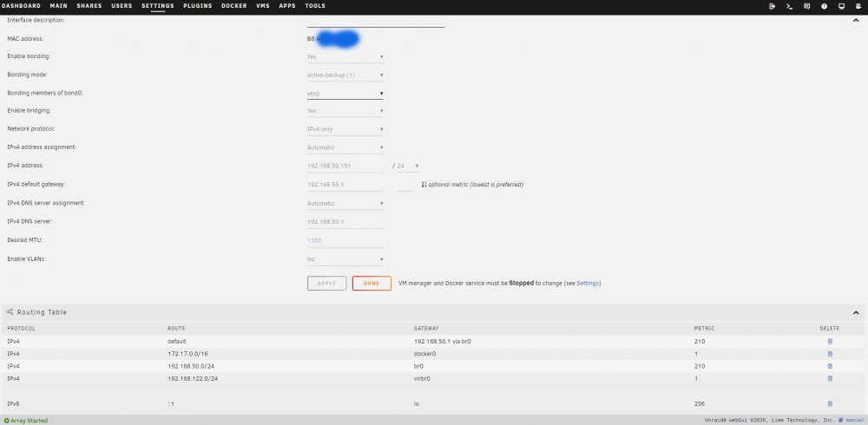
Task: Delete the 192.168.122.0/24 virbr0 route
Action: [x=830, y=378]
